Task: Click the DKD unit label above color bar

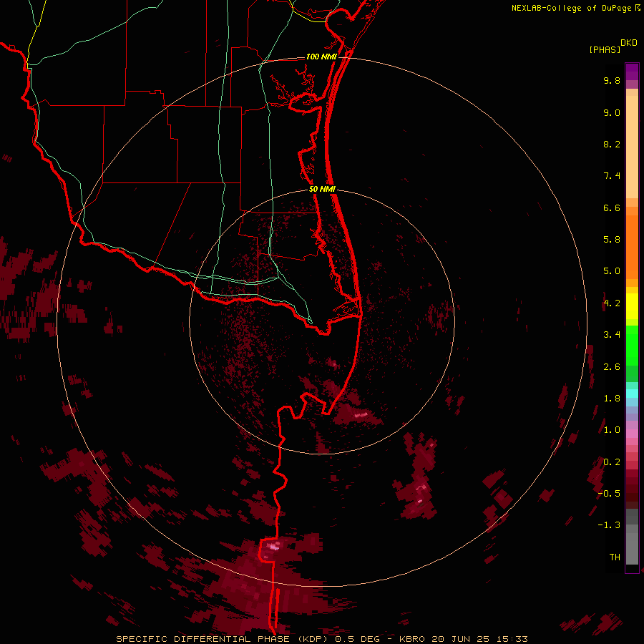Action: point(629,42)
